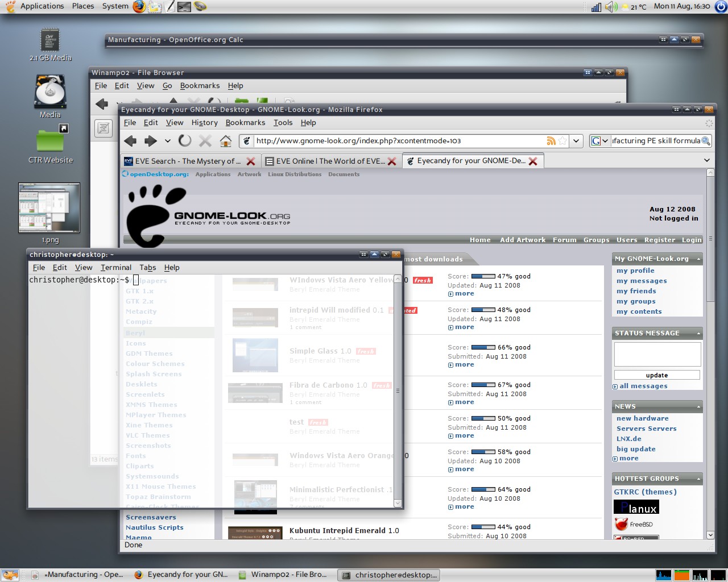Screen dimensions: 728x582
Task: Open the Places menu in top panel
Action: [83, 6]
